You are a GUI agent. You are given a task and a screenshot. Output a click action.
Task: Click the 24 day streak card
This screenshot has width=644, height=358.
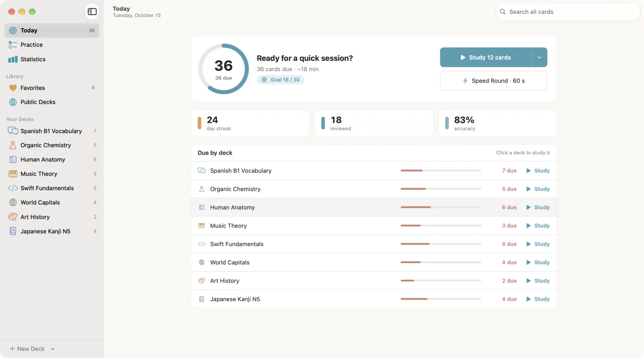(250, 123)
